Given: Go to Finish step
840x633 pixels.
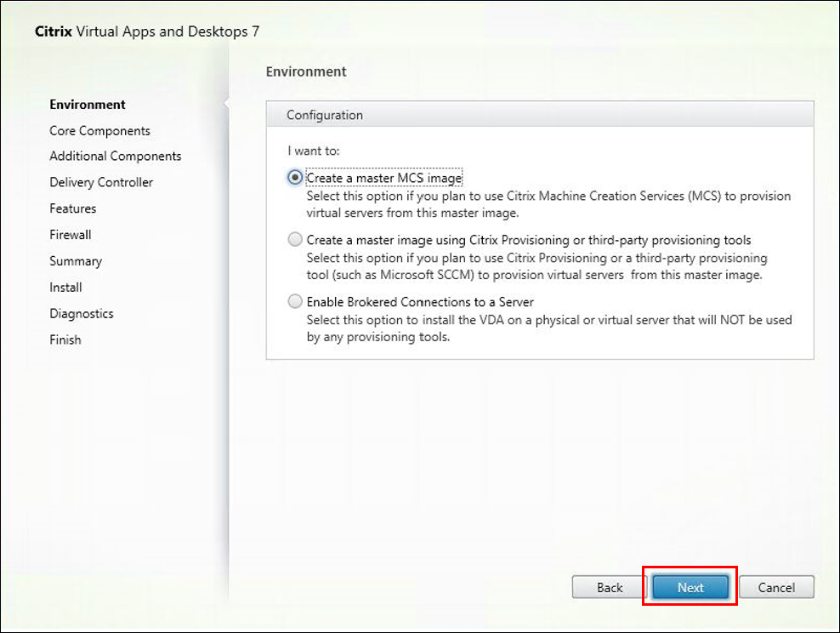Looking at the screenshot, I should point(65,339).
